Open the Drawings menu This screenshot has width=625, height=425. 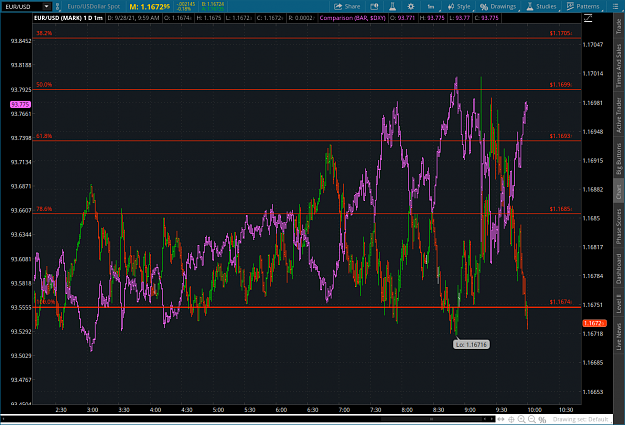click(x=499, y=6)
